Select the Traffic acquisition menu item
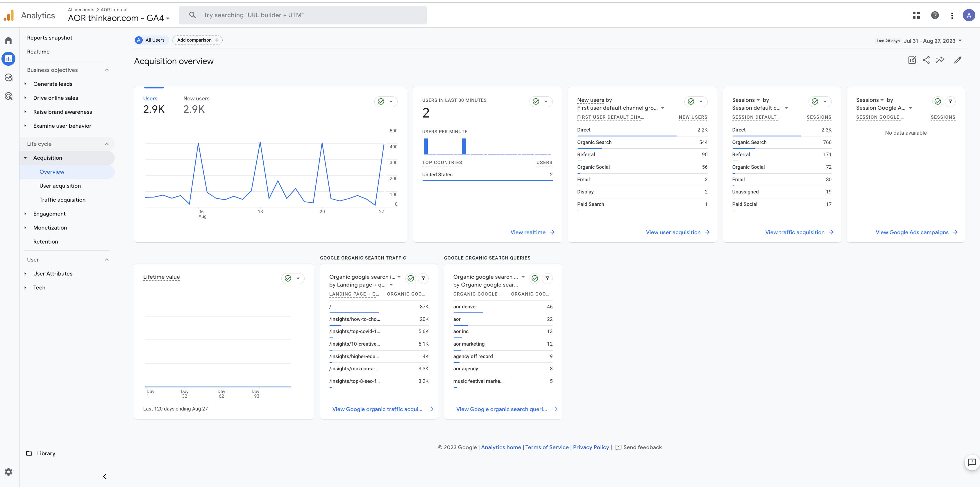The width and height of the screenshot is (980, 487). pos(62,200)
